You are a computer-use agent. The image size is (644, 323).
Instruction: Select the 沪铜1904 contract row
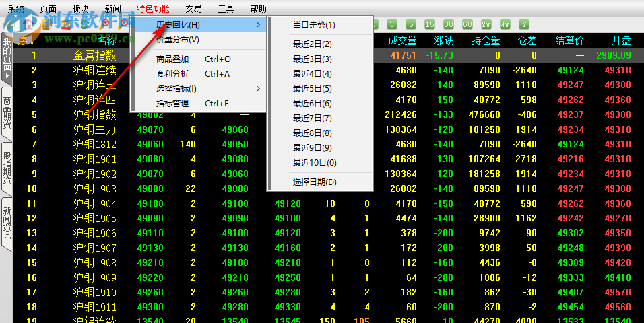coord(329,204)
